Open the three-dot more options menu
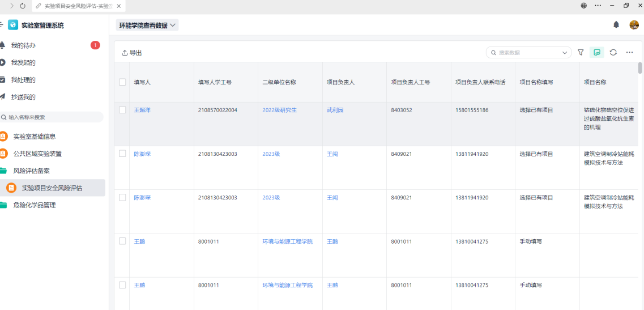Viewport: 644px width, 310px height. click(x=629, y=52)
